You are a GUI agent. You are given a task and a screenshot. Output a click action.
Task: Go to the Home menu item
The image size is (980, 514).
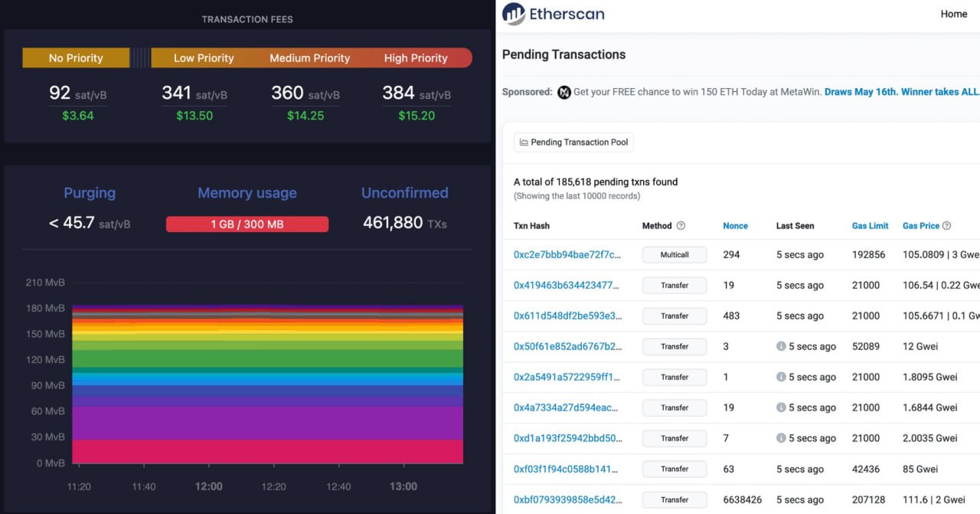tap(953, 14)
